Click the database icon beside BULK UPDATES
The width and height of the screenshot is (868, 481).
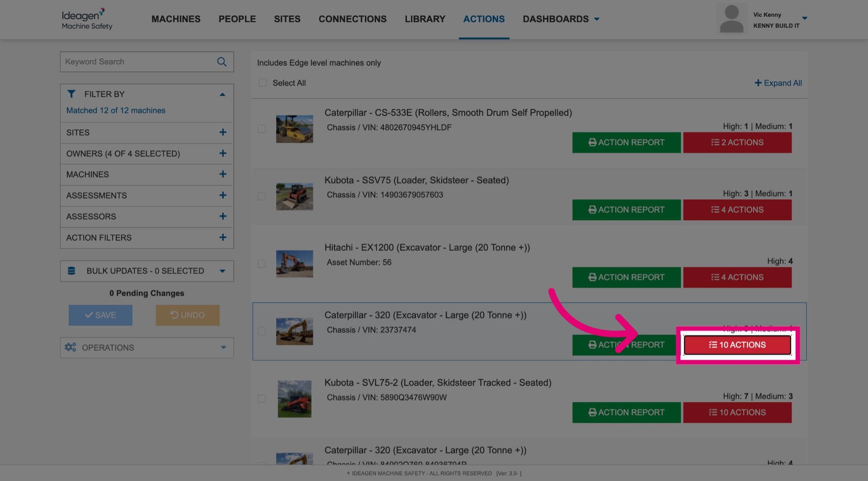coord(71,271)
